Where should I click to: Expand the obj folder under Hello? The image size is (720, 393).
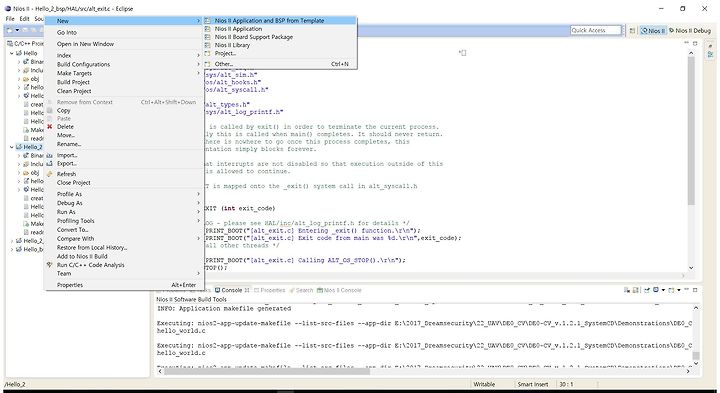coord(19,79)
